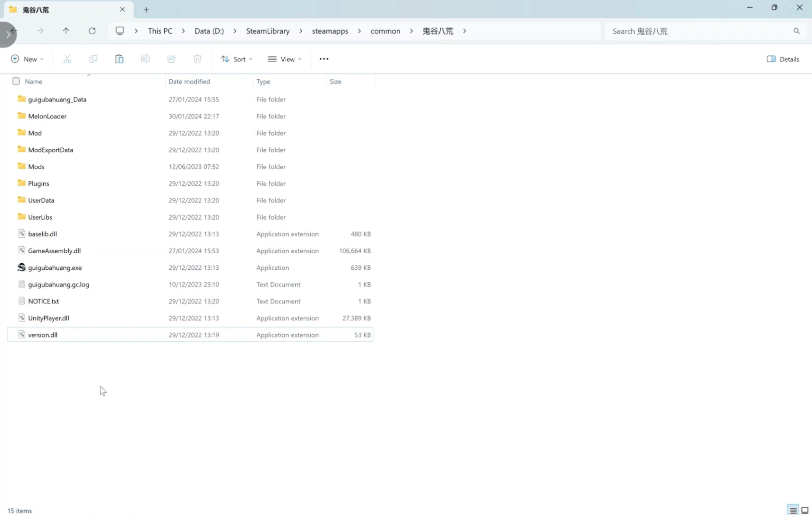Viewport: 812px width, 515px height.
Task: Expand the chevron after 鬼谷八荒 breadcrumb
Action: coord(465,31)
